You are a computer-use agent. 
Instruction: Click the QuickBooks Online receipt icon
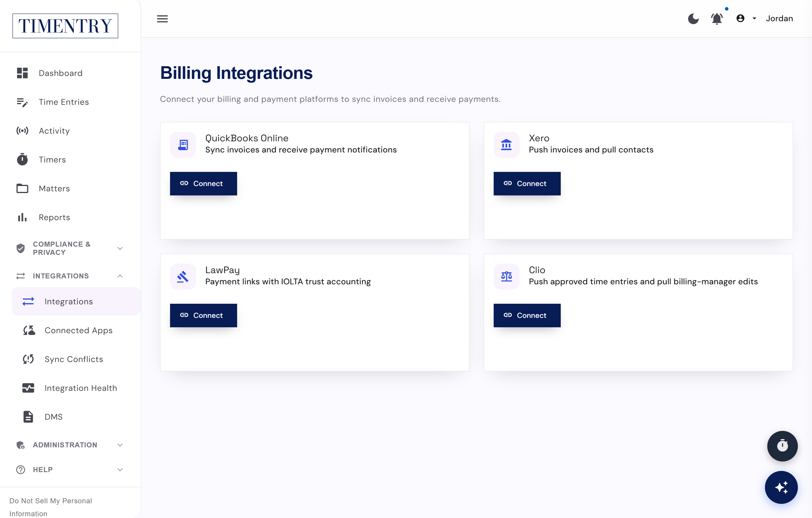pos(183,145)
